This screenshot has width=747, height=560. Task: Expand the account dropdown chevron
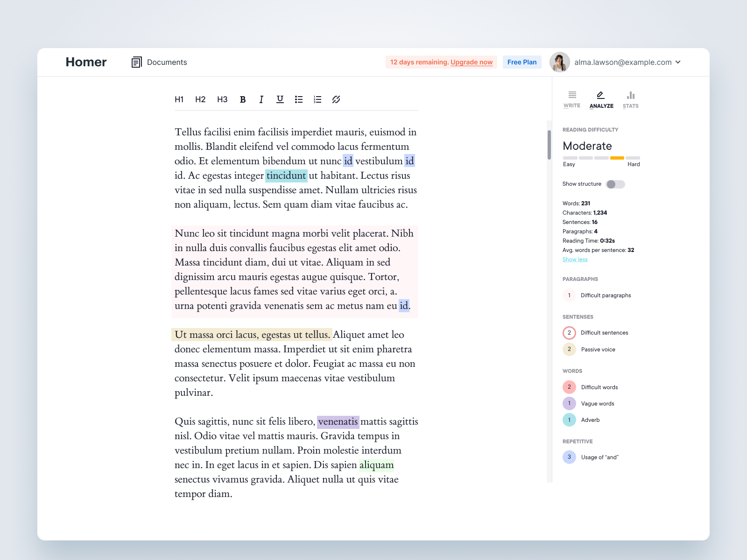tap(678, 62)
